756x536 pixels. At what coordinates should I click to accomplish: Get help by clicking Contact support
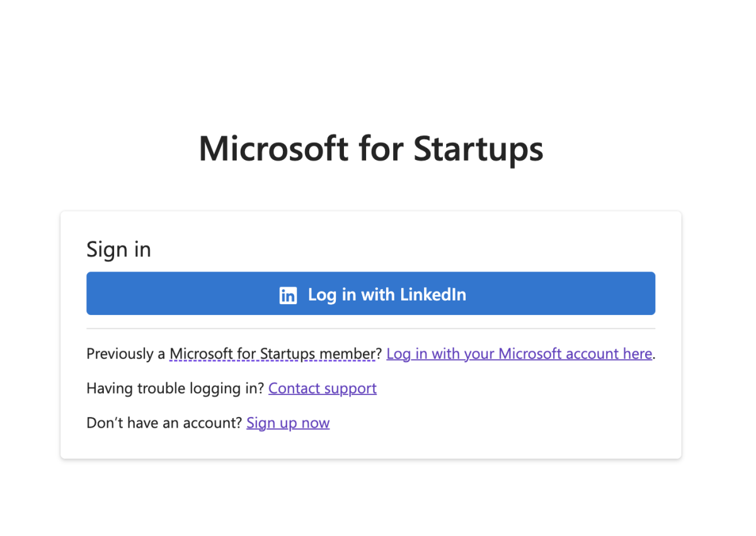[322, 388]
